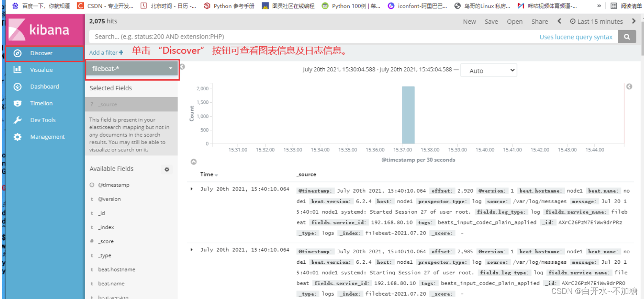
Task: Step time range forward with right chevron
Action: 634,21
